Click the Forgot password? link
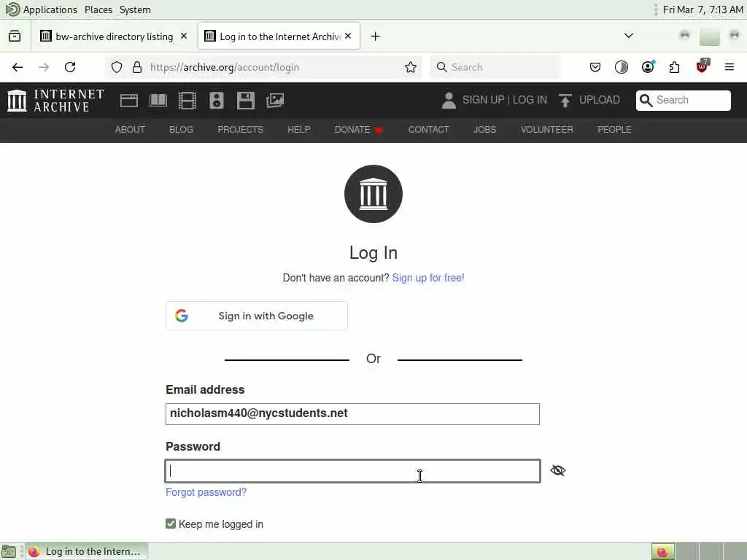The image size is (747, 560). (x=206, y=492)
